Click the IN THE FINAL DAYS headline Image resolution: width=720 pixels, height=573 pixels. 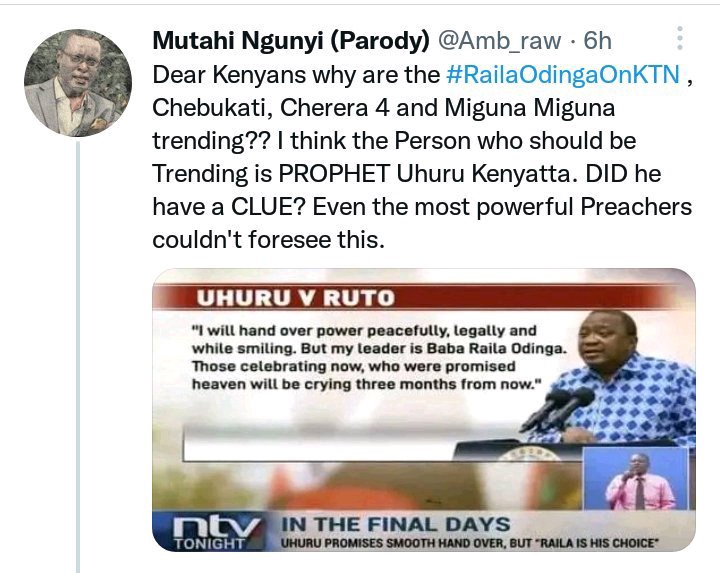395,525
